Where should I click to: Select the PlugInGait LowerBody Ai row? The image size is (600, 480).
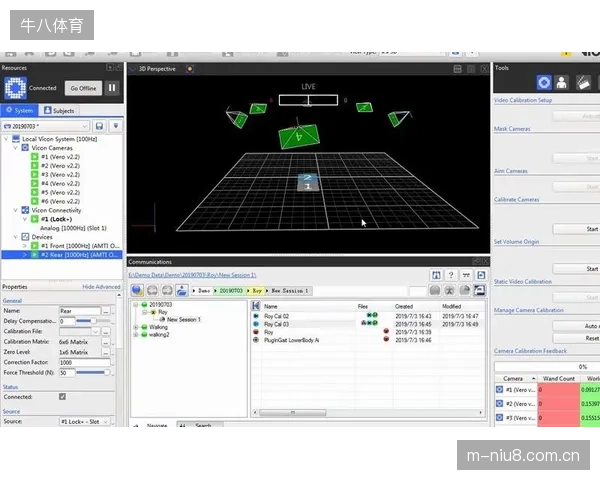(367, 340)
